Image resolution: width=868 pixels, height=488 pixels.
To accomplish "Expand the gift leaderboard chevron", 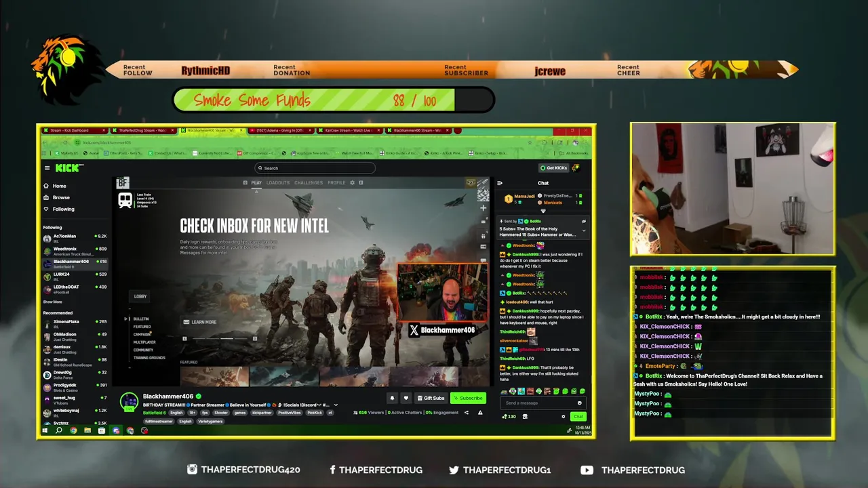I will (x=542, y=211).
